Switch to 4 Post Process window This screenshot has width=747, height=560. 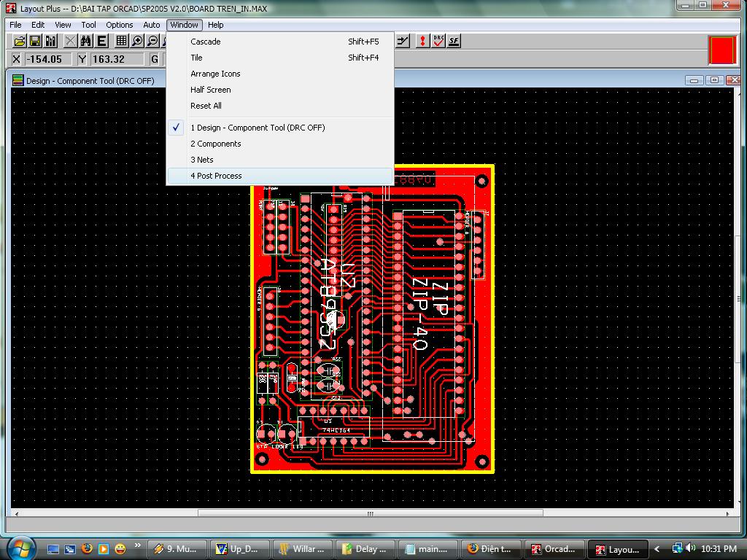pos(280,176)
